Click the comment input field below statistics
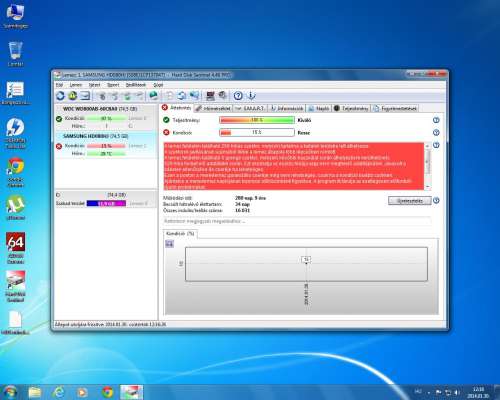Screen dimensions: 500x400 [x=297, y=221]
